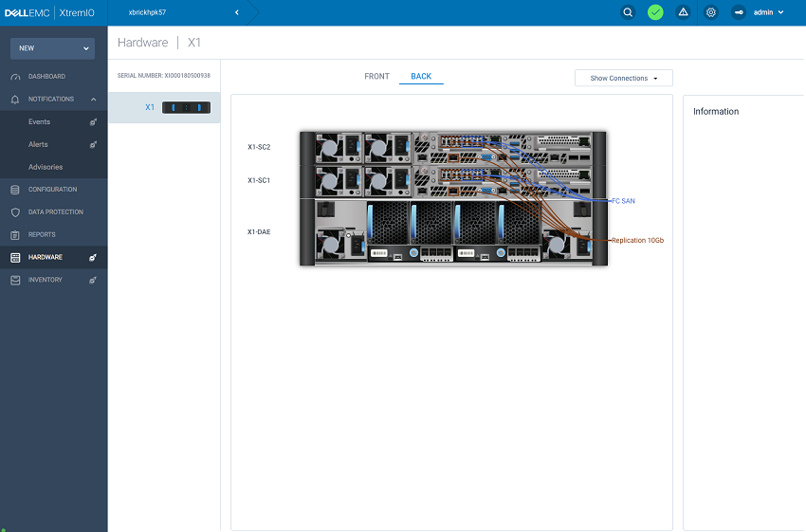The height and width of the screenshot is (532, 806).
Task: Open the search magnifier icon
Action: point(628,12)
